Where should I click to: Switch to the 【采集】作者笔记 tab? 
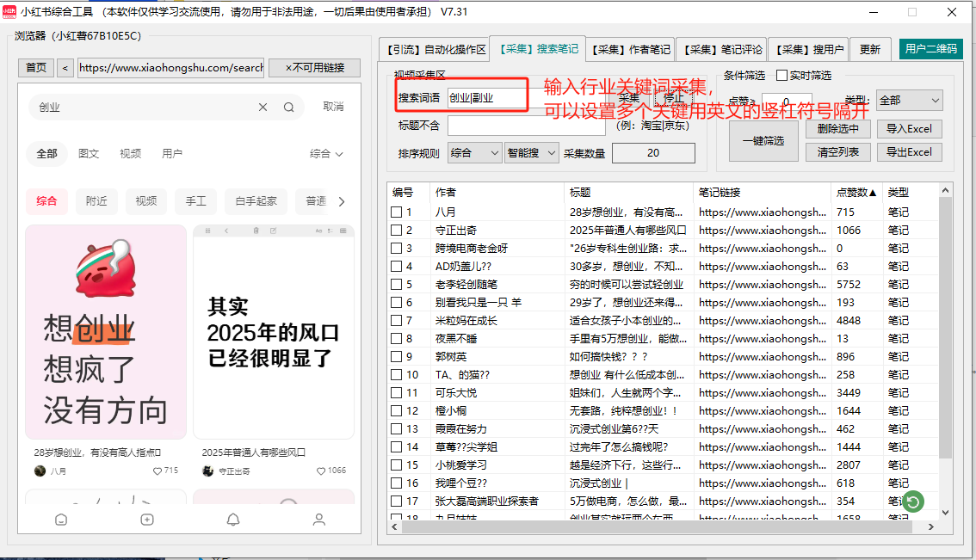pos(630,50)
